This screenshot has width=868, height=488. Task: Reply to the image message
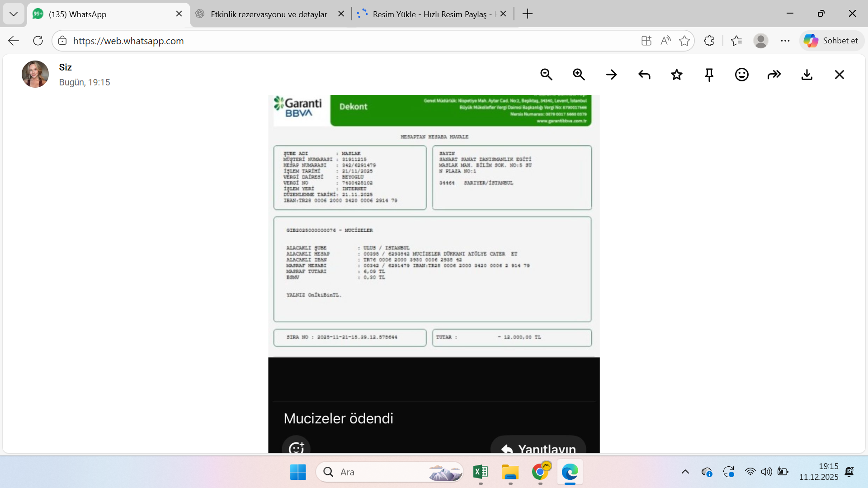click(644, 75)
